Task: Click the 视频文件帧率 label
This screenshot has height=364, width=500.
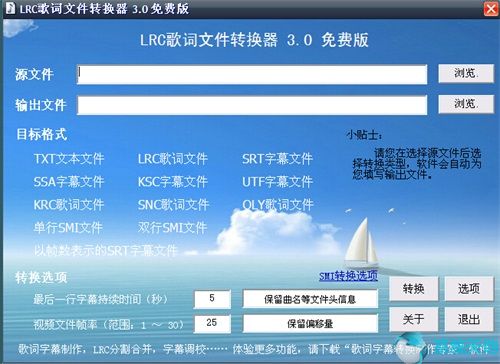Action: click(x=108, y=324)
